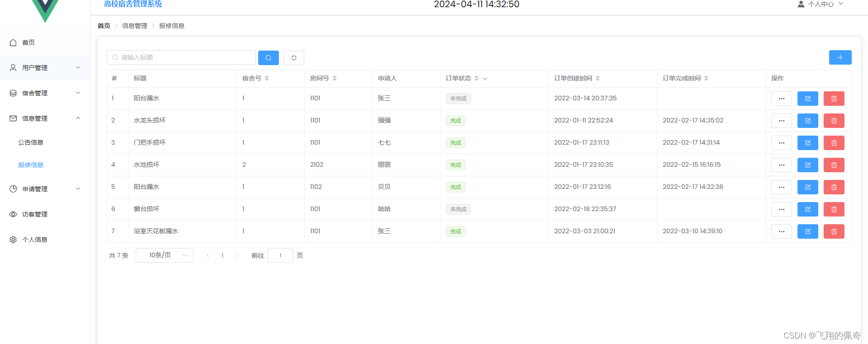This screenshot has height=344, width=868.
Task: Open more options for 浴室天花板漏水
Action: tap(781, 231)
